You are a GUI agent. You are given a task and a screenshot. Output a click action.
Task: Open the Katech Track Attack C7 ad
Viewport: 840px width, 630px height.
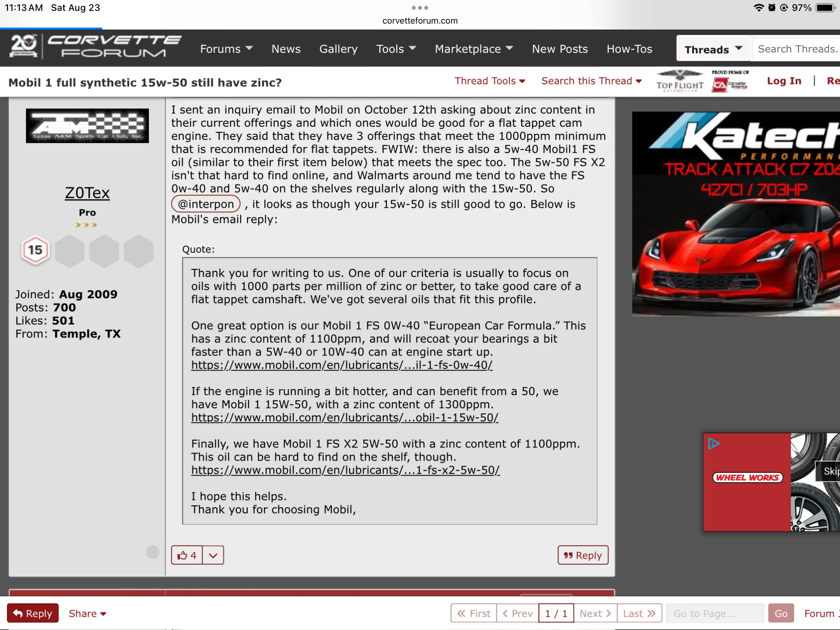736,214
